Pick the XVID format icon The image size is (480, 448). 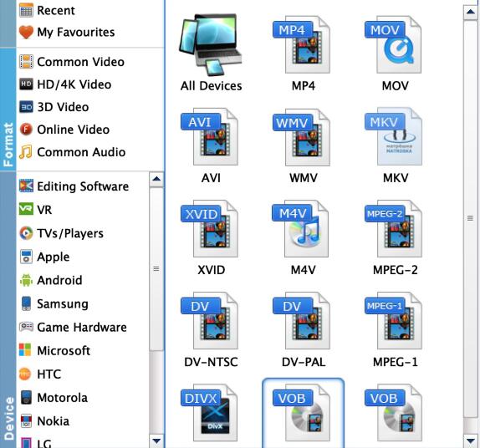pyautogui.click(x=210, y=228)
